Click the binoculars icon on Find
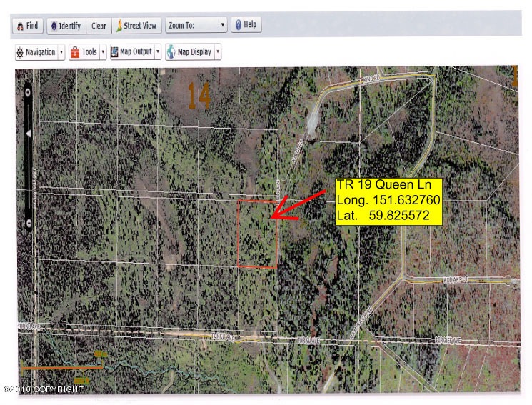This screenshot has height=405, width=532. (x=20, y=26)
